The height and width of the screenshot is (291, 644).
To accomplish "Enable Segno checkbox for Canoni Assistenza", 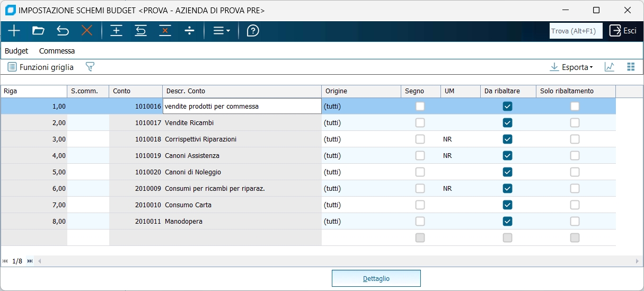I will (420, 156).
